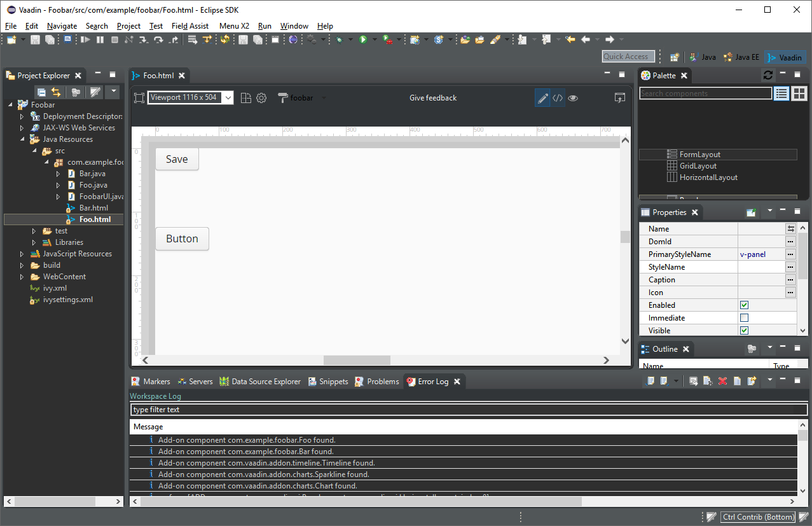Uncheck the Enabled property checkbox
This screenshot has height=526, width=812.
click(744, 305)
